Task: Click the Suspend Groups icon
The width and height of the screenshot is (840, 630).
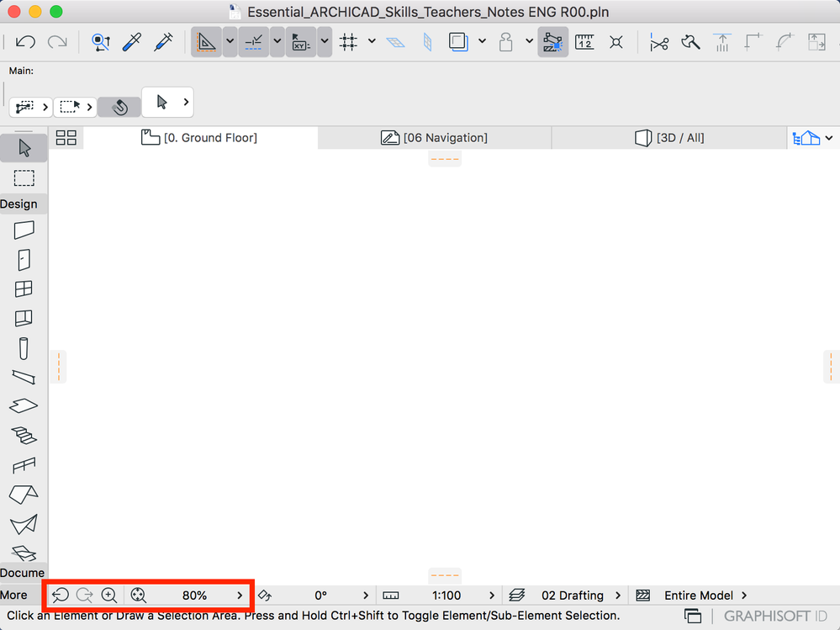Action: click(505, 42)
